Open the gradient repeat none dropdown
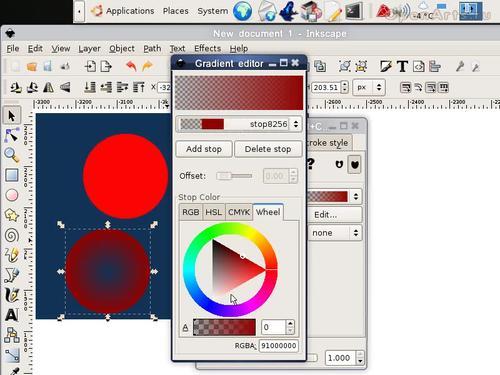Viewport: 500px width, 375px height. coord(334,233)
